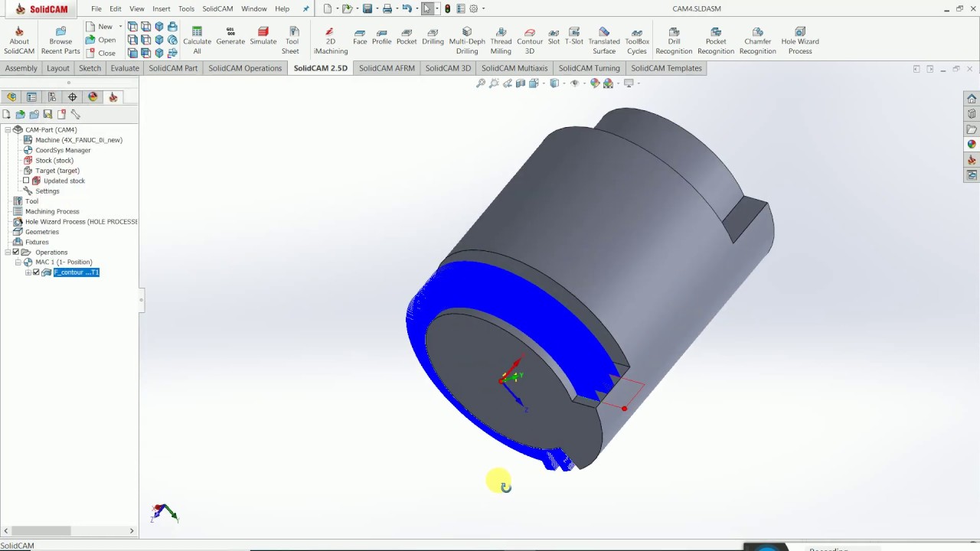Open the Appearances tab in task pane
980x551 pixels.
pos(972,144)
